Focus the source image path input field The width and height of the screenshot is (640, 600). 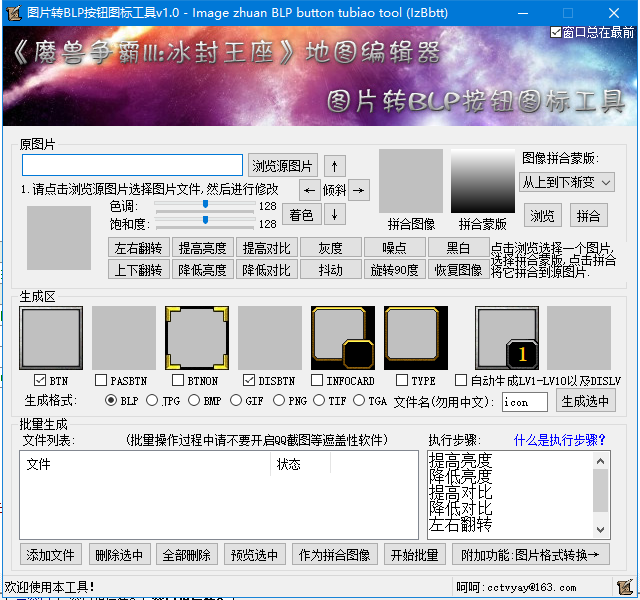(x=132, y=165)
